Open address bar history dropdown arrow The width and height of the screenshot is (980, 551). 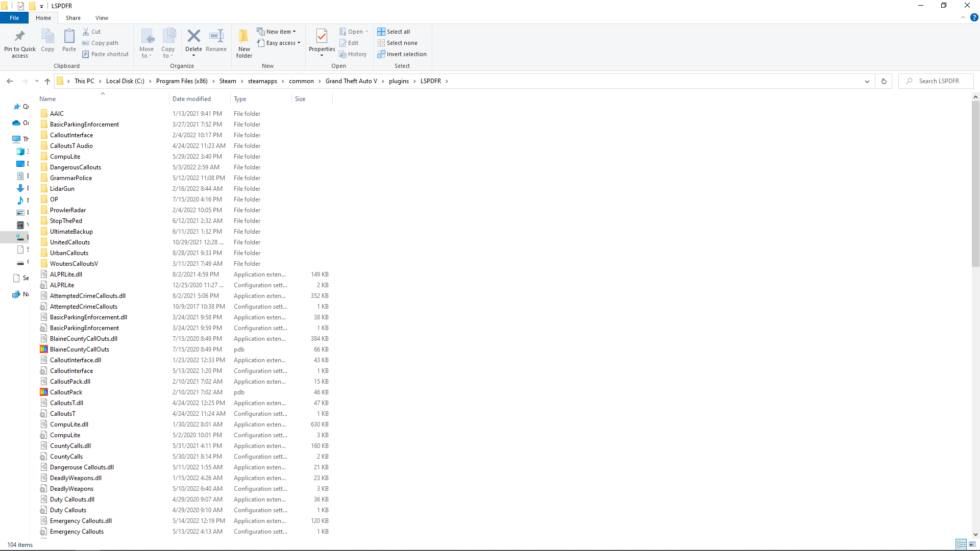[x=867, y=81]
